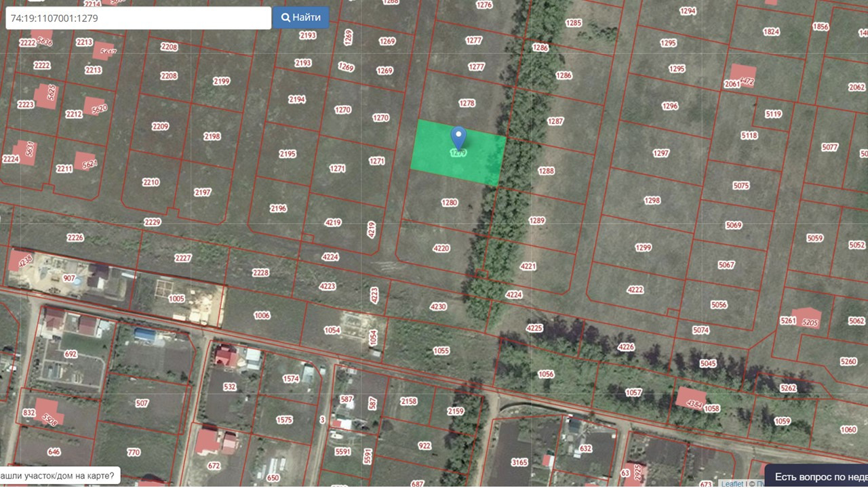Select parcel label 1005
868x488 pixels.
pos(176,298)
